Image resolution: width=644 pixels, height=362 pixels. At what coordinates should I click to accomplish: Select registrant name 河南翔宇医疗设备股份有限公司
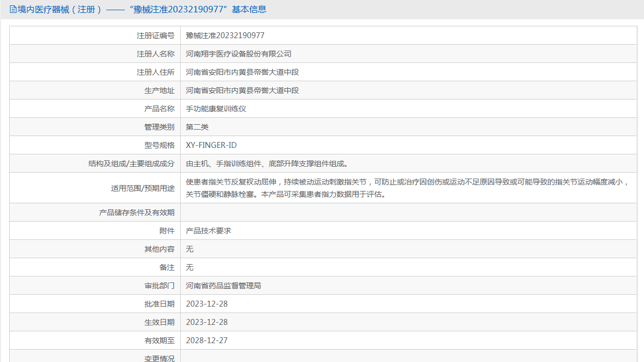(x=239, y=54)
